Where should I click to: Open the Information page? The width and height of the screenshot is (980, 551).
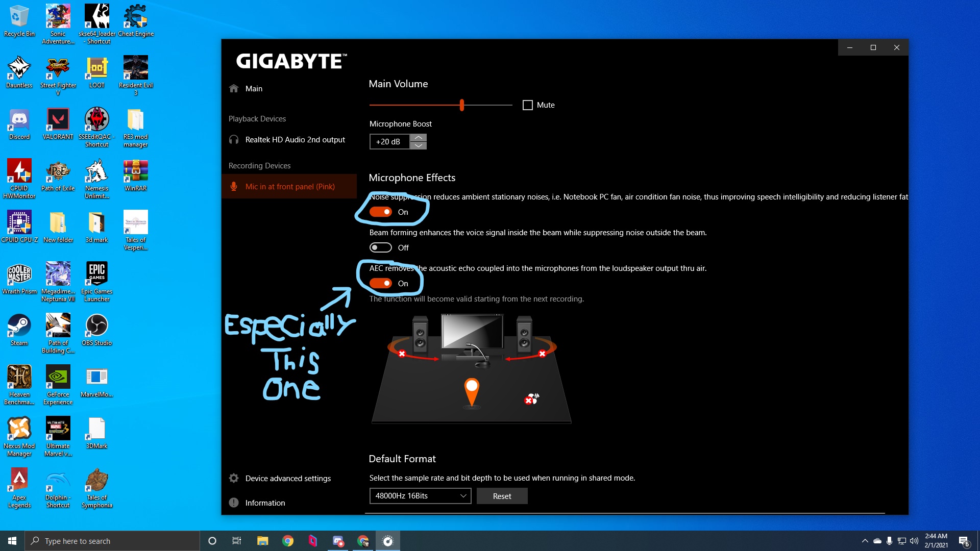(x=265, y=503)
